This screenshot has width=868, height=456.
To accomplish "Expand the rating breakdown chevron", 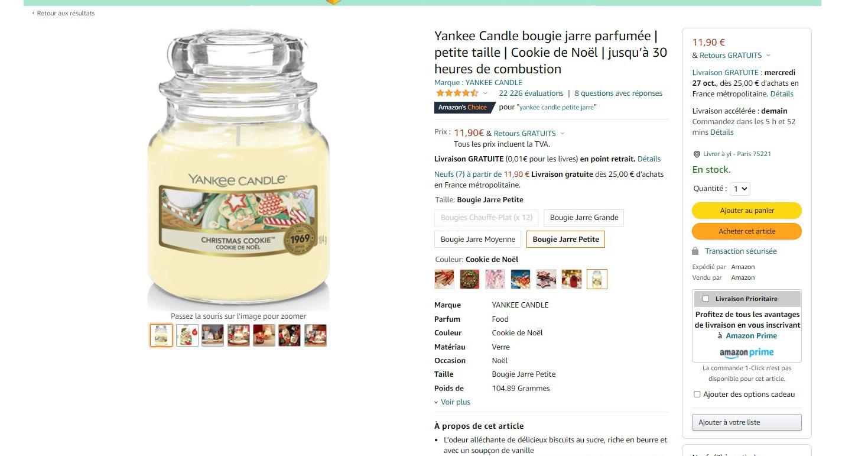I will pyautogui.click(x=486, y=93).
